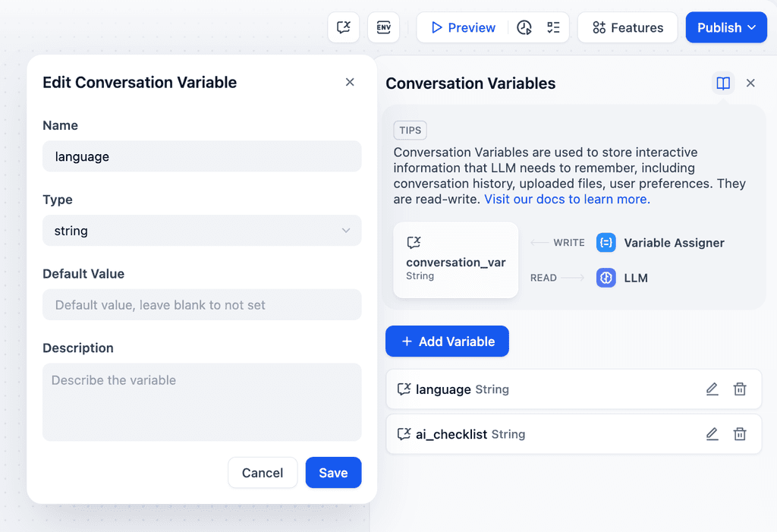Close the Conversation Variables panel
777x532 pixels.
[750, 83]
